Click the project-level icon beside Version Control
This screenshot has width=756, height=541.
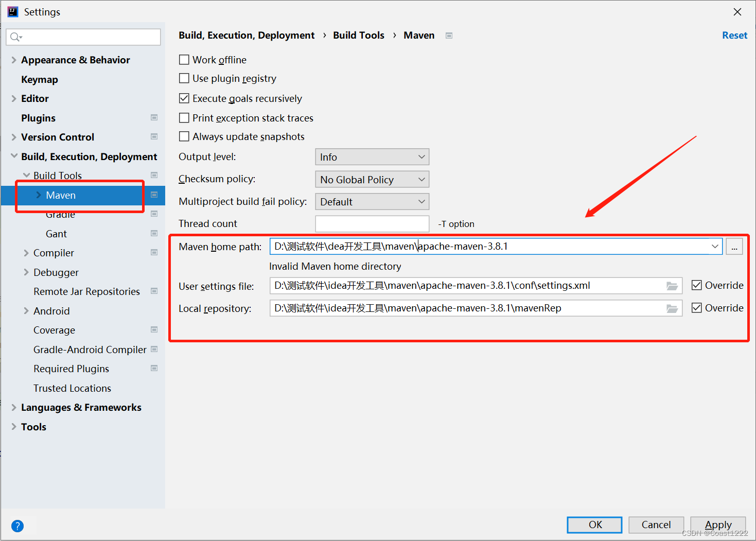coord(154,137)
